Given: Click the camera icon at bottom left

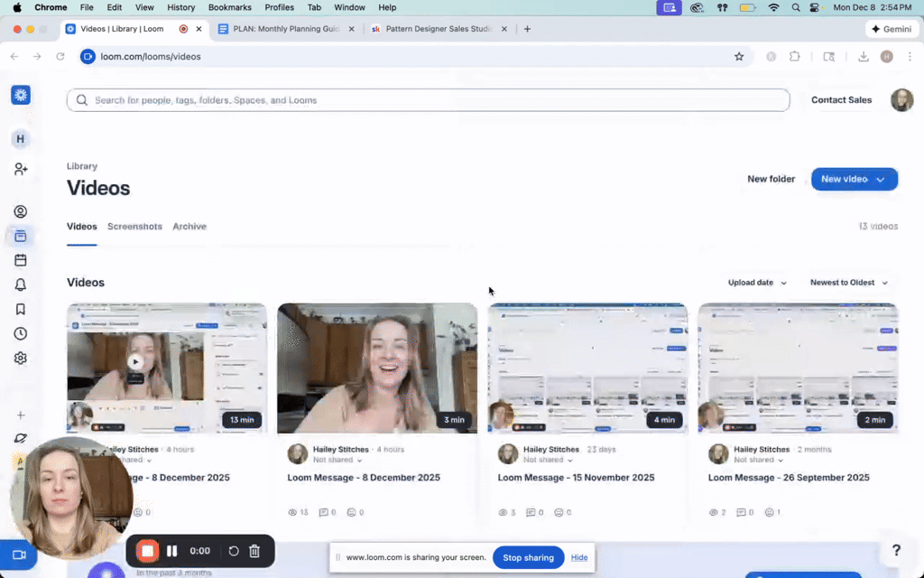Looking at the screenshot, I should 20,555.
